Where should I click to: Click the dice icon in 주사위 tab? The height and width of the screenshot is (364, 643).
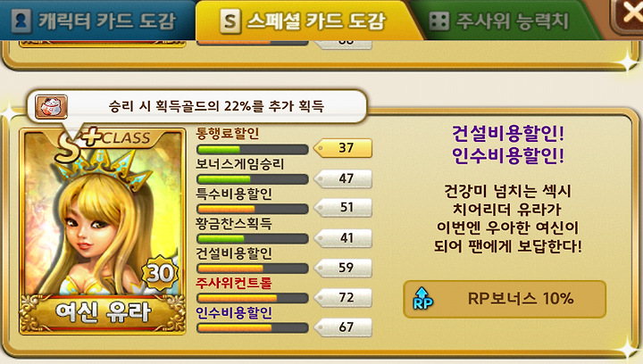pos(439,21)
